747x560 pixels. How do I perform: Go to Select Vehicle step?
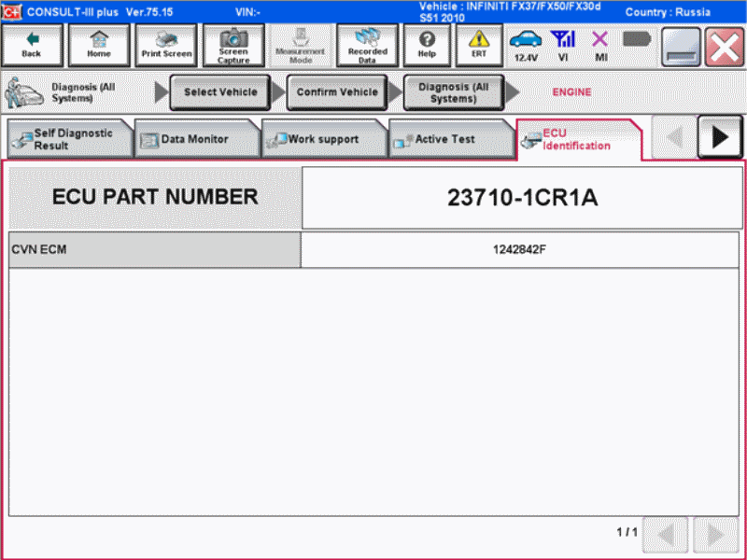[x=220, y=92]
